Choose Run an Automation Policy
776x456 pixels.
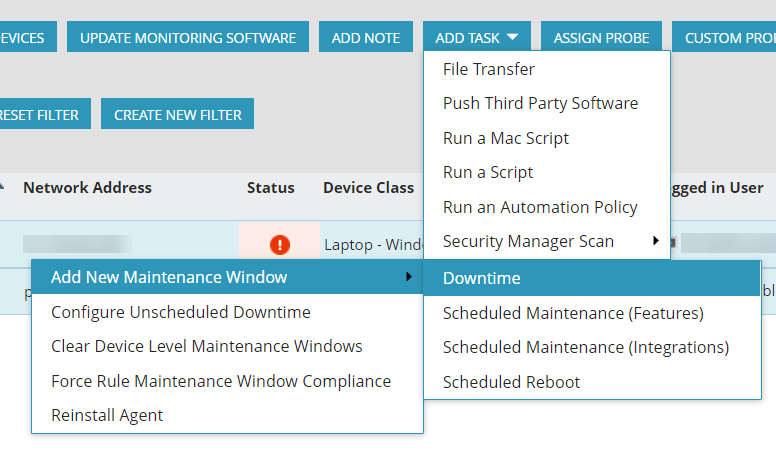coord(540,207)
